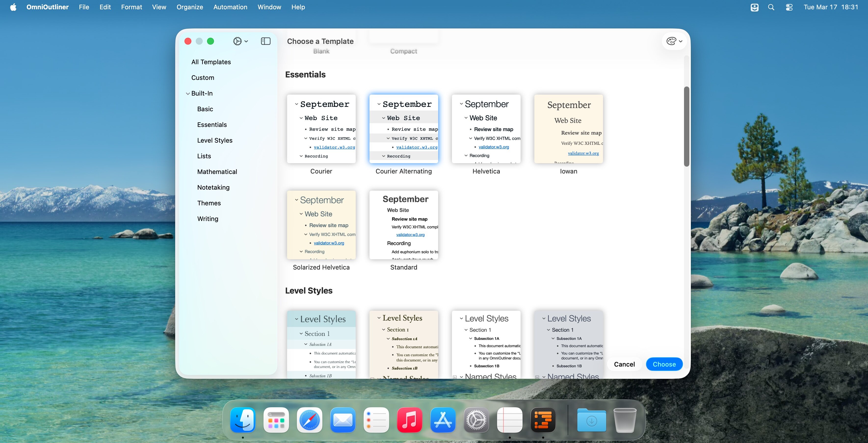Click the OmniOutliner dock icon
Image resolution: width=868 pixels, height=443 pixels.
pyautogui.click(x=543, y=420)
